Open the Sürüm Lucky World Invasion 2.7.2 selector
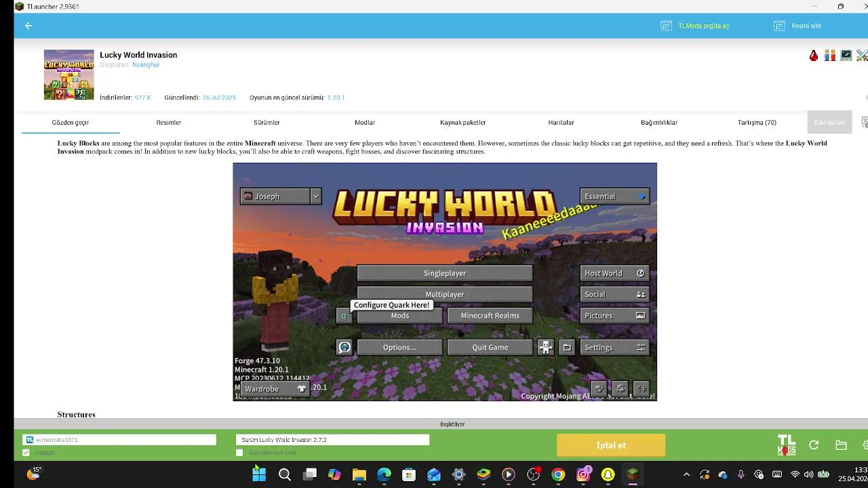868x488 pixels. [x=332, y=440]
